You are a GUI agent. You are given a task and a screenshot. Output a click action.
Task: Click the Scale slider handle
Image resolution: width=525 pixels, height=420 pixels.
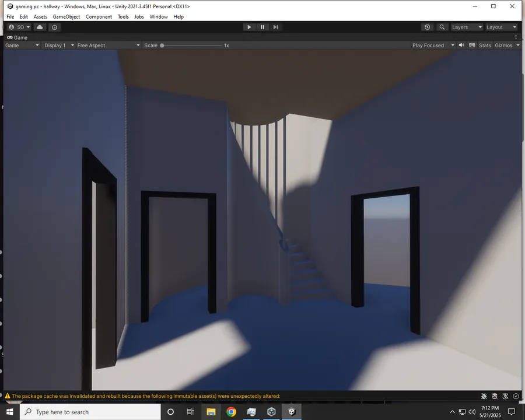[x=162, y=45]
